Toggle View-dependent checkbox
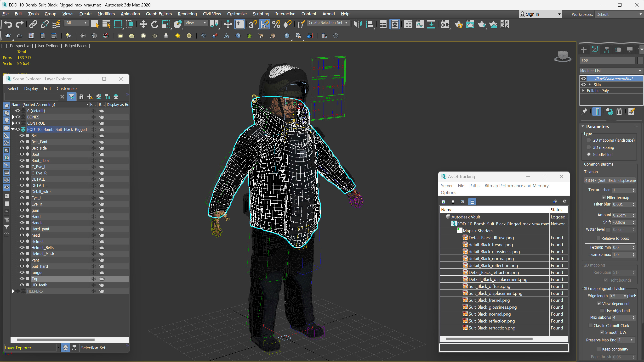The width and height of the screenshot is (644, 362). [599, 304]
